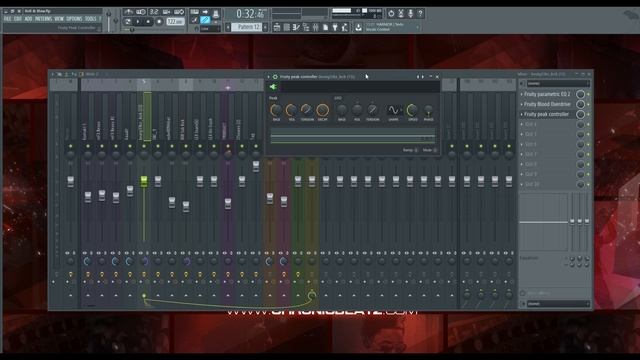Image resolution: width=640 pixels, height=360 pixels.
Task: Open the PATTERNS menu
Action: 43,19
